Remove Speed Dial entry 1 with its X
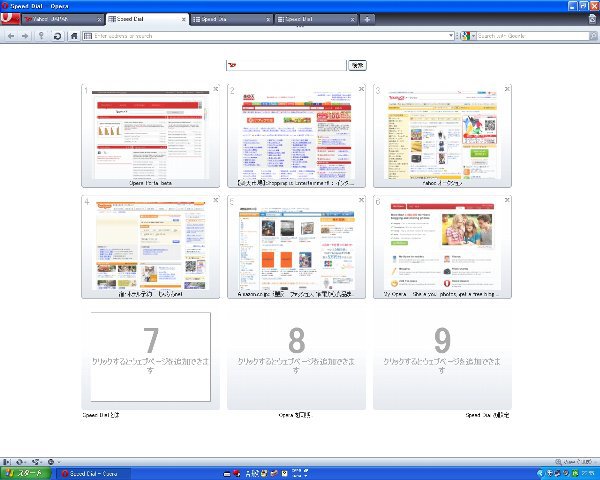 [215, 90]
